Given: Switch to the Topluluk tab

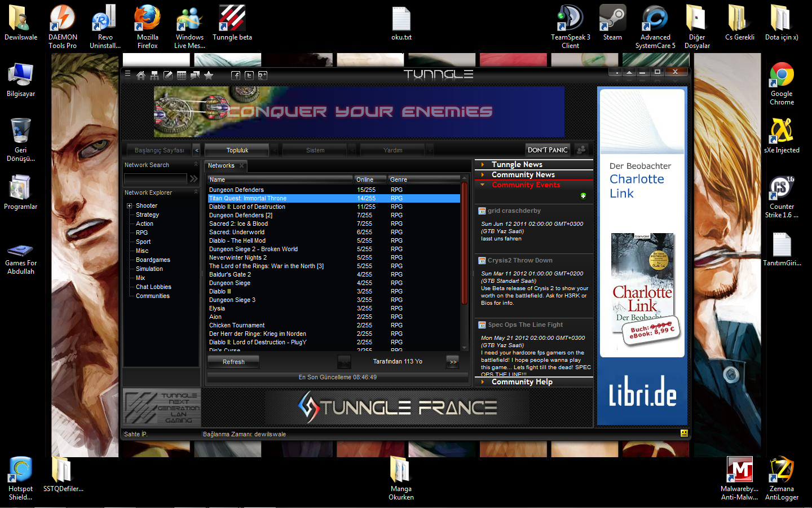Looking at the screenshot, I should point(237,150).
